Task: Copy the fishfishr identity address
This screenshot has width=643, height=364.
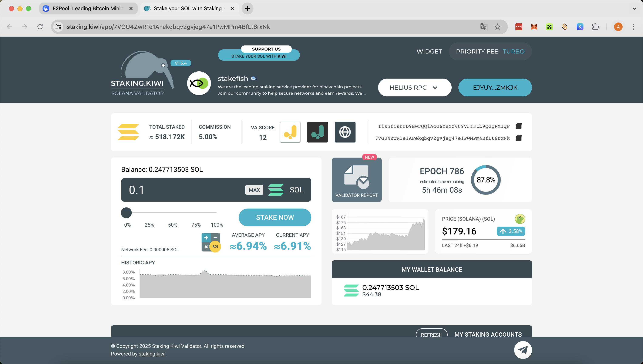Action: coord(519,126)
